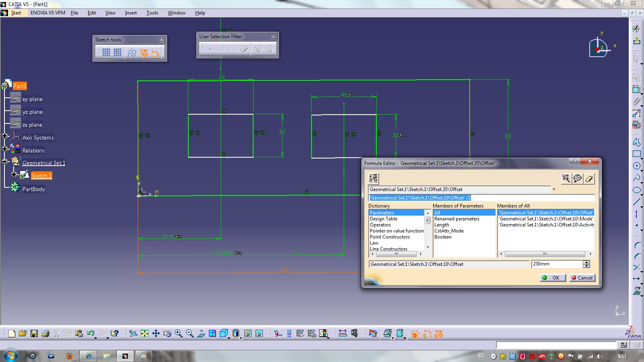Open the ENOVIA V5 VPM menu

(47, 13)
